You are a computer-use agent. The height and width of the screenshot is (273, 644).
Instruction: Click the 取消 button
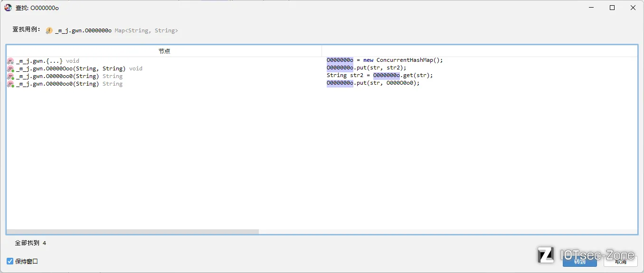[x=620, y=261]
